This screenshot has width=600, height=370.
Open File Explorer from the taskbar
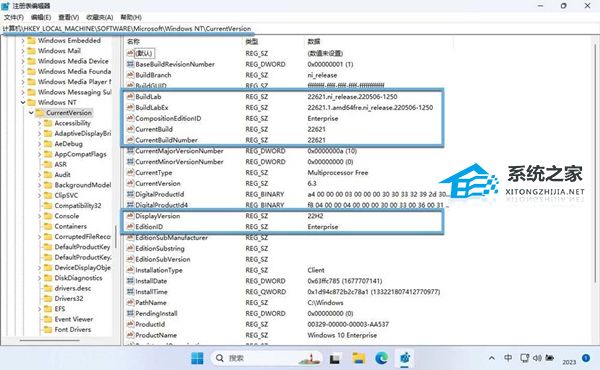pos(359,358)
